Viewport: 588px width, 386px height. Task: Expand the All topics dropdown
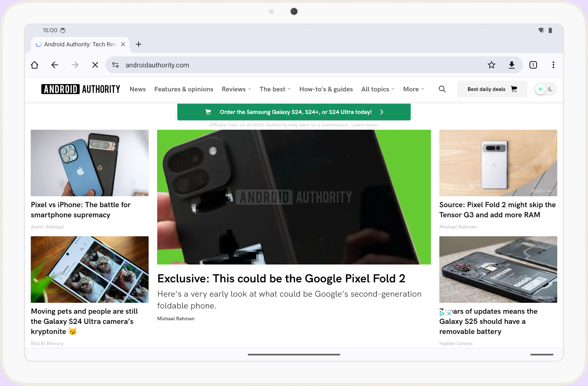(x=378, y=89)
